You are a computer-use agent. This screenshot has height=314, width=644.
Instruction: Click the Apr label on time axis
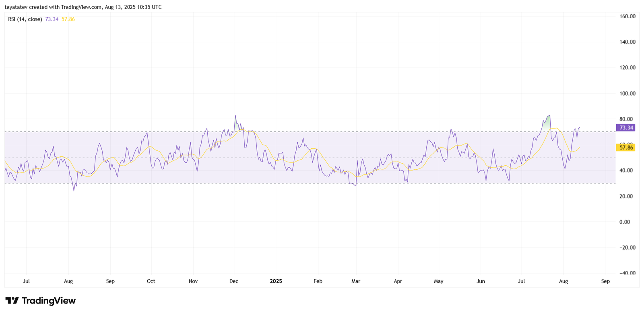(398, 281)
